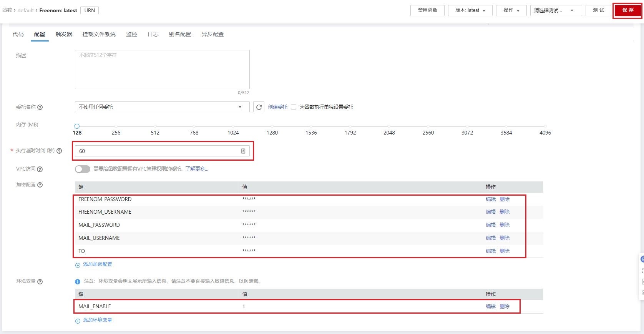The image size is (644, 334).
Task: Open the 版本: latest dropdown
Action: tap(470, 10)
